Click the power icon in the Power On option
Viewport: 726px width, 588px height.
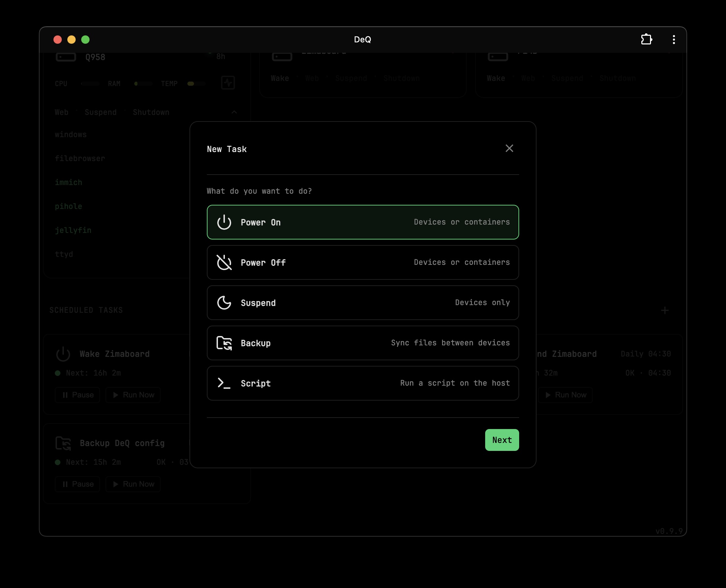[224, 222]
